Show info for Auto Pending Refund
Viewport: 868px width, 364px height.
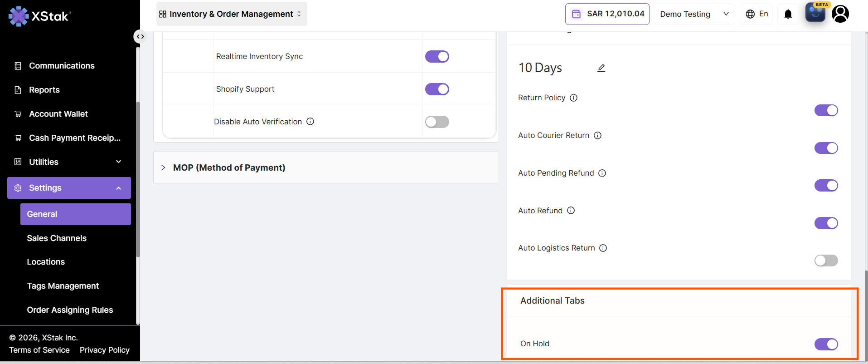tap(602, 173)
